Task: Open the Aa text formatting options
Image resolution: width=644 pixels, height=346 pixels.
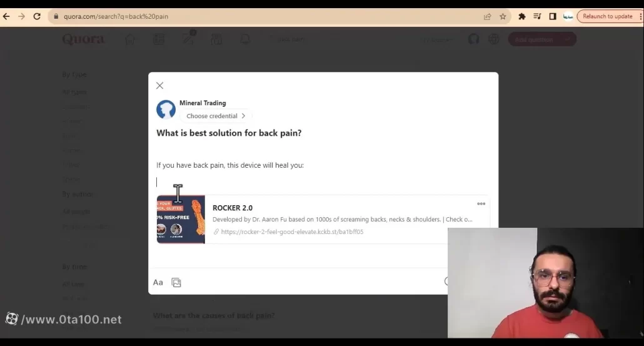Action: pos(158,283)
